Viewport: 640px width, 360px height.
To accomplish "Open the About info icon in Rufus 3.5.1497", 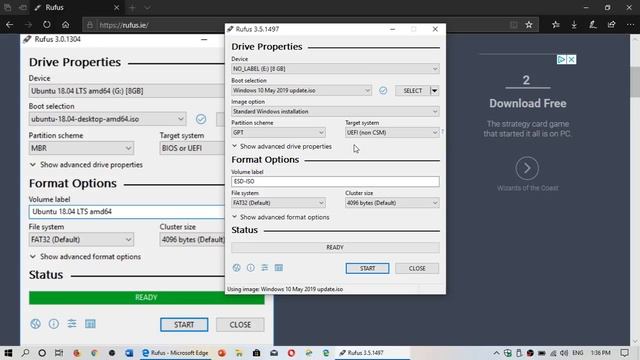I will pyautogui.click(x=251, y=268).
